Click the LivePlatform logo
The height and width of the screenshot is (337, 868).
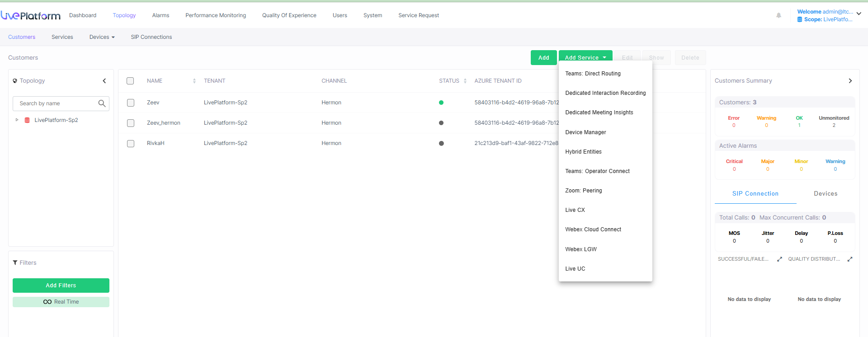(x=31, y=16)
